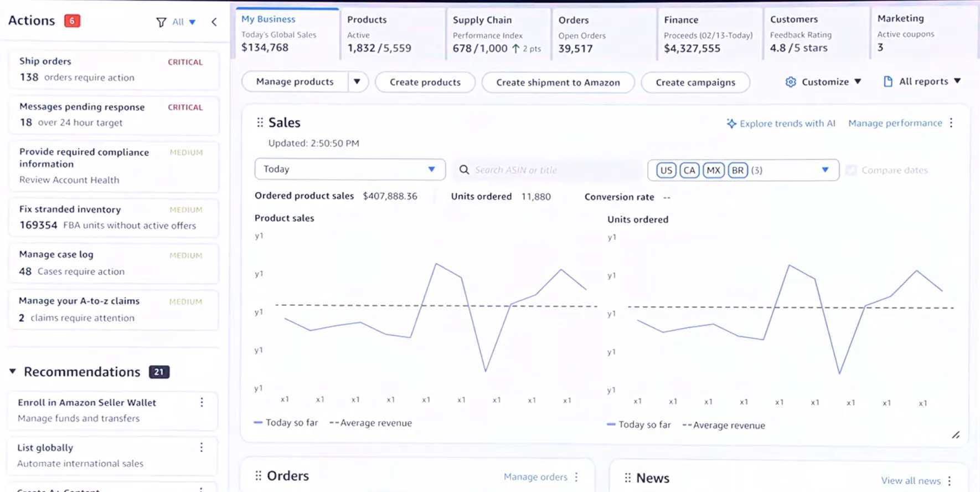Select the Marketing tab
Image resolution: width=980 pixels, height=492 pixels.
pyautogui.click(x=924, y=34)
